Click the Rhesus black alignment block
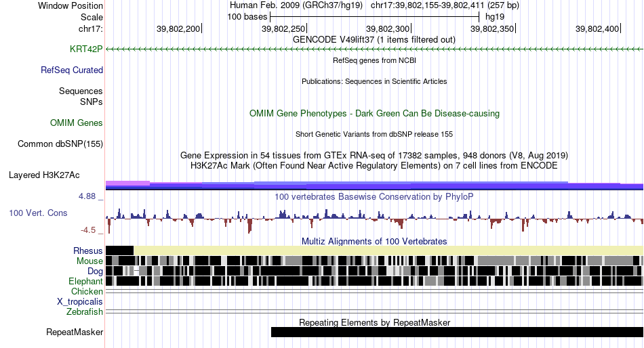The width and height of the screenshot is (644, 348). (x=119, y=251)
